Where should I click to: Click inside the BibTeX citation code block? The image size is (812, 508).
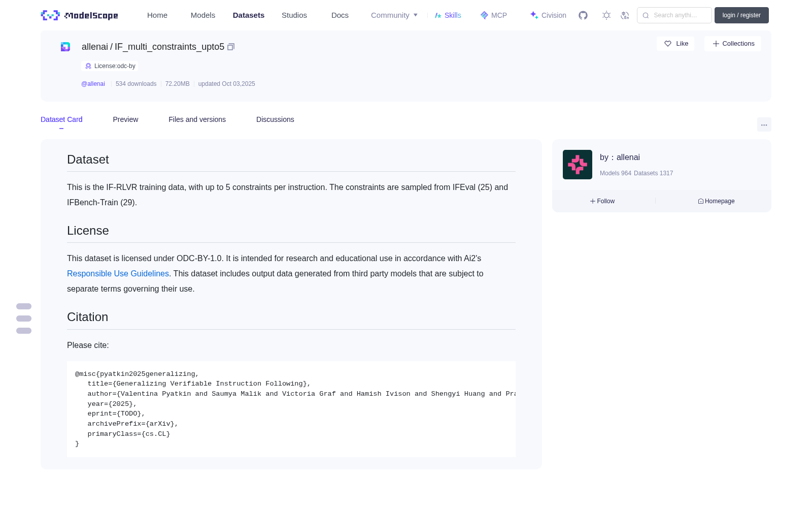click(x=291, y=409)
